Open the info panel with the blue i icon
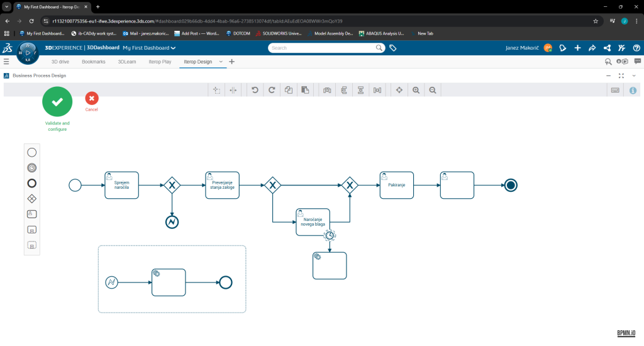Screen dimensions: 644x346 click(x=633, y=91)
